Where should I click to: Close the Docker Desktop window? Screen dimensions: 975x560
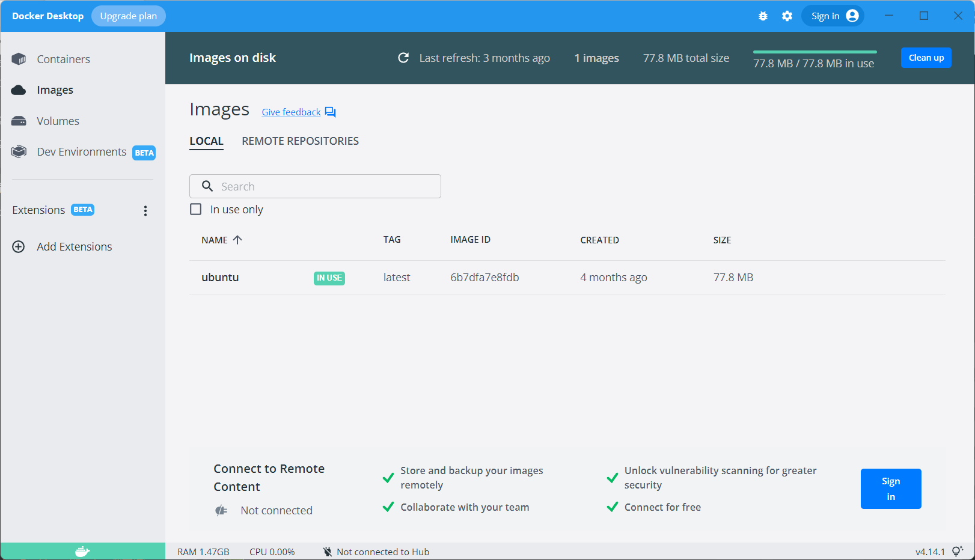958,16
